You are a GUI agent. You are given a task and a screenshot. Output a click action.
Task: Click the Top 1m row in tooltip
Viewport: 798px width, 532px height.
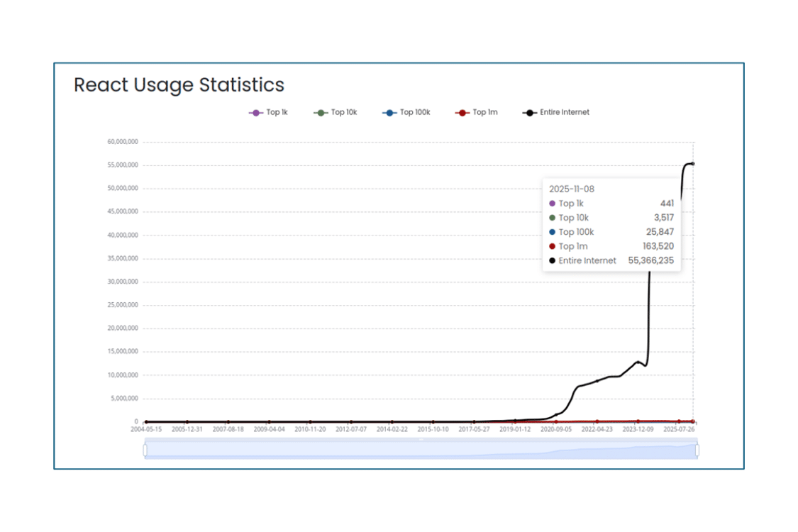610,246
